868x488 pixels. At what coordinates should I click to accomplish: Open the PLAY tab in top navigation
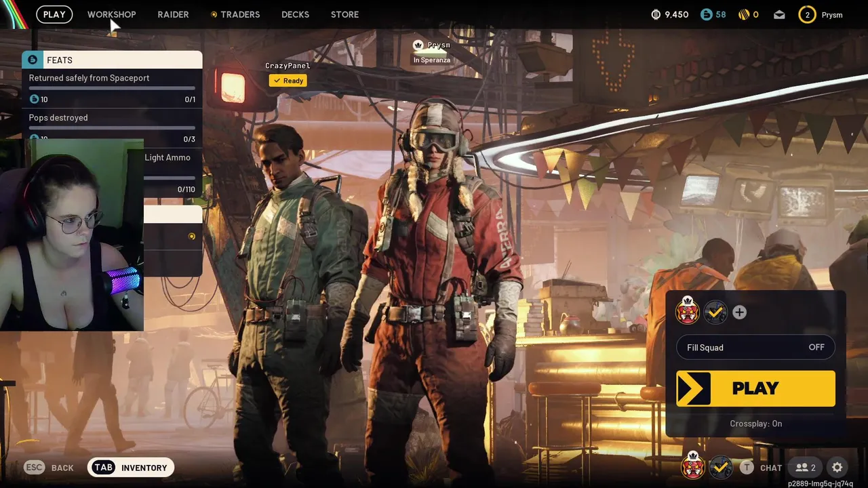(x=54, y=14)
